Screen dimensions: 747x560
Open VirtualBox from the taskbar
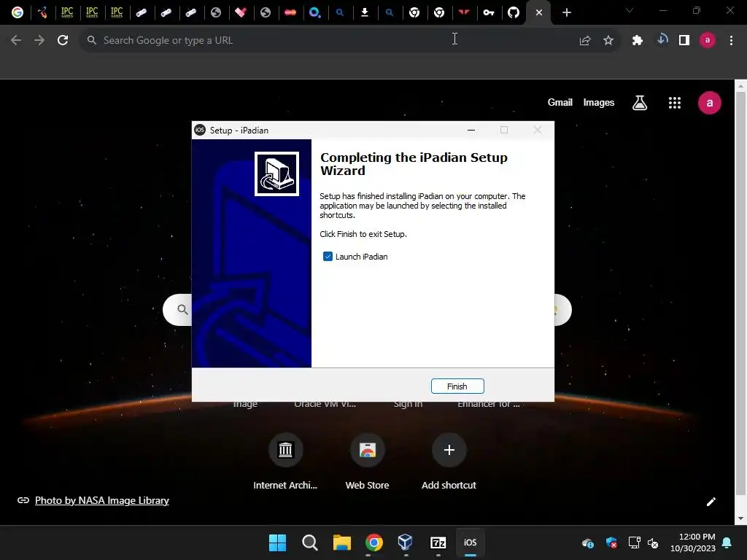[406, 542]
